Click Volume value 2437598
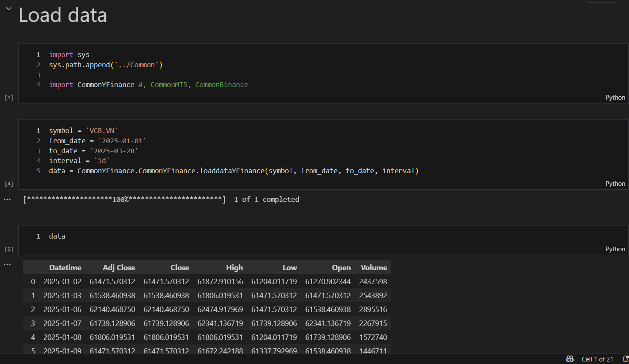Viewport: 629px width, 364px height. tap(373, 282)
